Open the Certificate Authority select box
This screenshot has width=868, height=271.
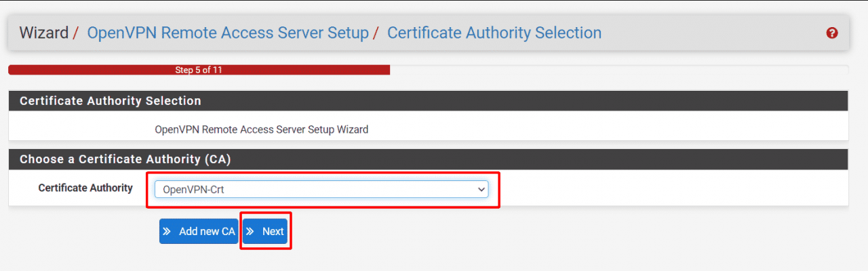tap(321, 190)
